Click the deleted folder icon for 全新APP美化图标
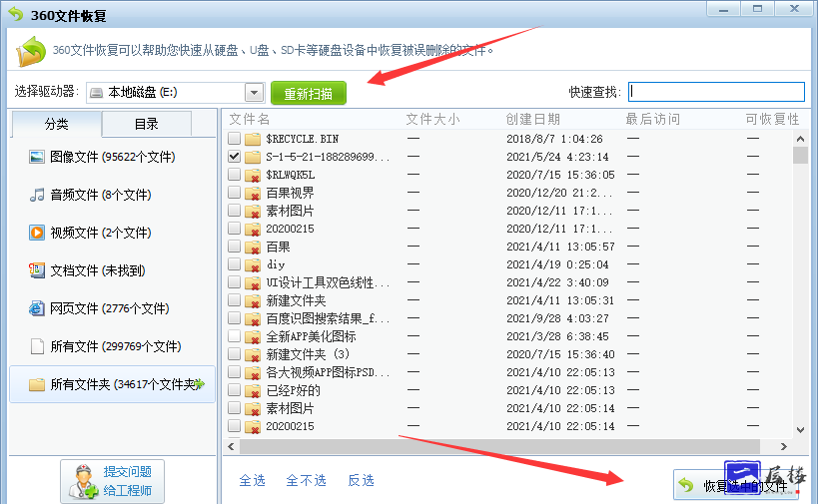 (x=253, y=336)
